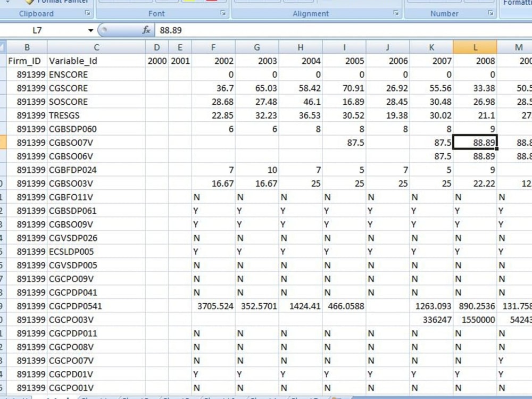This screenshot has height=399, width=532.
Task: Select the CGBSO07V variable cell
Action: pyautogui.click(x=96, y=143)
